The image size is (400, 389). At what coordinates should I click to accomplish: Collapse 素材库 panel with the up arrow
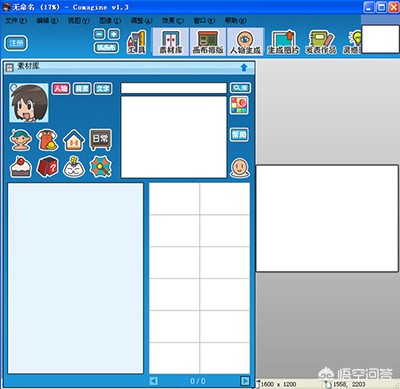pos(244,67)
